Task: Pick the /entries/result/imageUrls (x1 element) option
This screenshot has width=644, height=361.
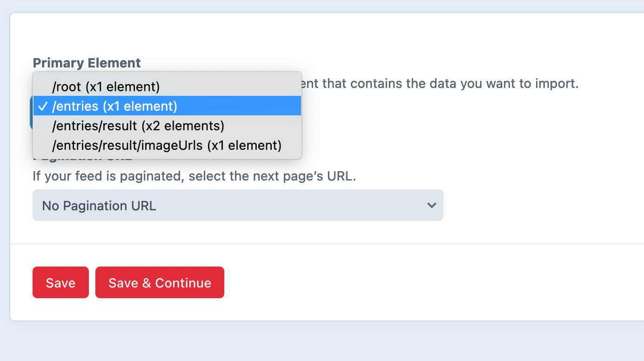Action: pos(166,145)
